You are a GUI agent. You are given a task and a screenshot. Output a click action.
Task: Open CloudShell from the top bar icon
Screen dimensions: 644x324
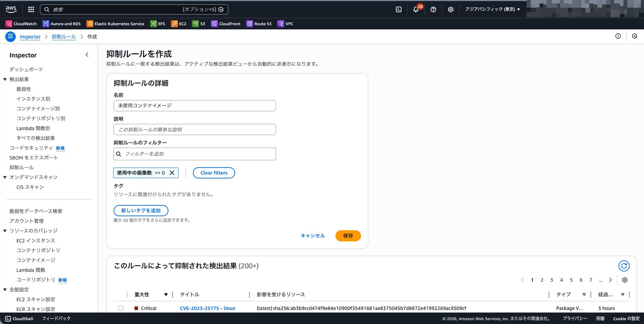coord(399,9)
